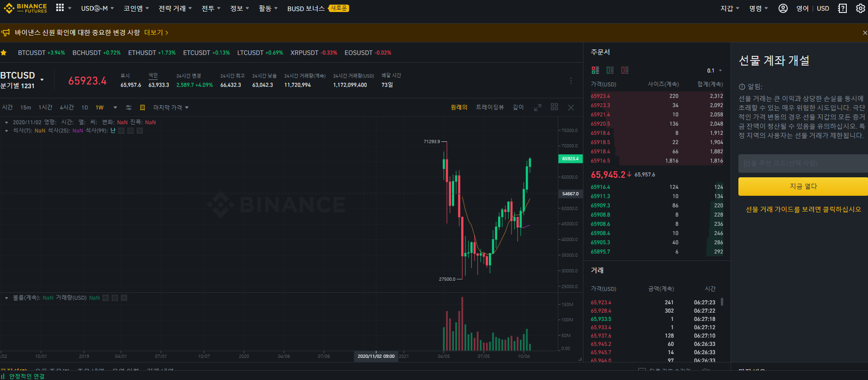Open the 코인엠 dropdown menu
Viewport: 868px width, 380px height.
(x=136, y=8)
